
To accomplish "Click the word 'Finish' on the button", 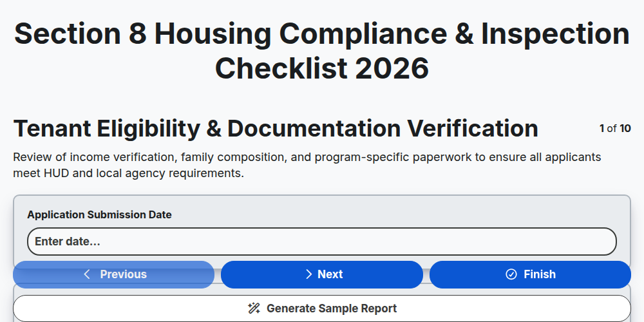I will 540,274.
